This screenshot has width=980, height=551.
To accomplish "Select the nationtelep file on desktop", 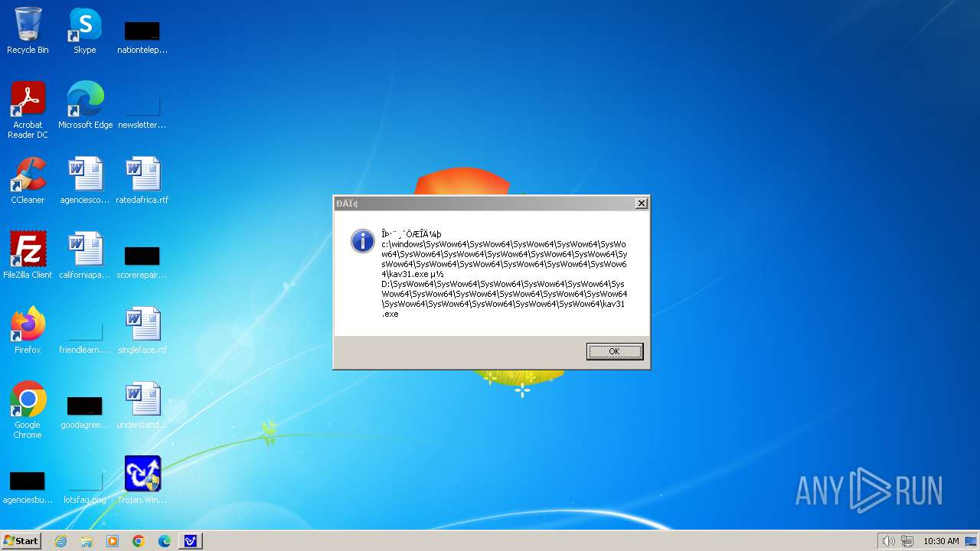I will [x=142, y=37].
